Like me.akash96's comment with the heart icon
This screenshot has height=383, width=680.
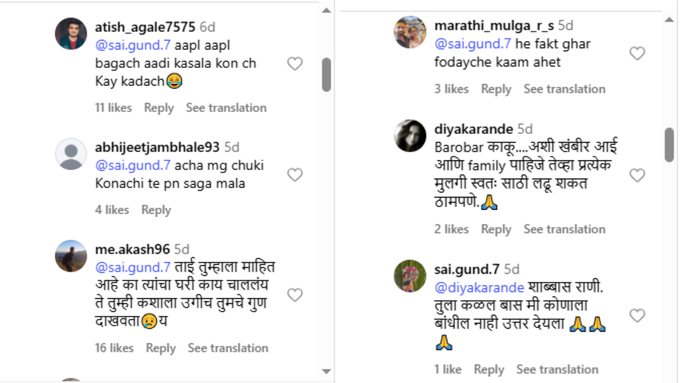pos(295,295)
